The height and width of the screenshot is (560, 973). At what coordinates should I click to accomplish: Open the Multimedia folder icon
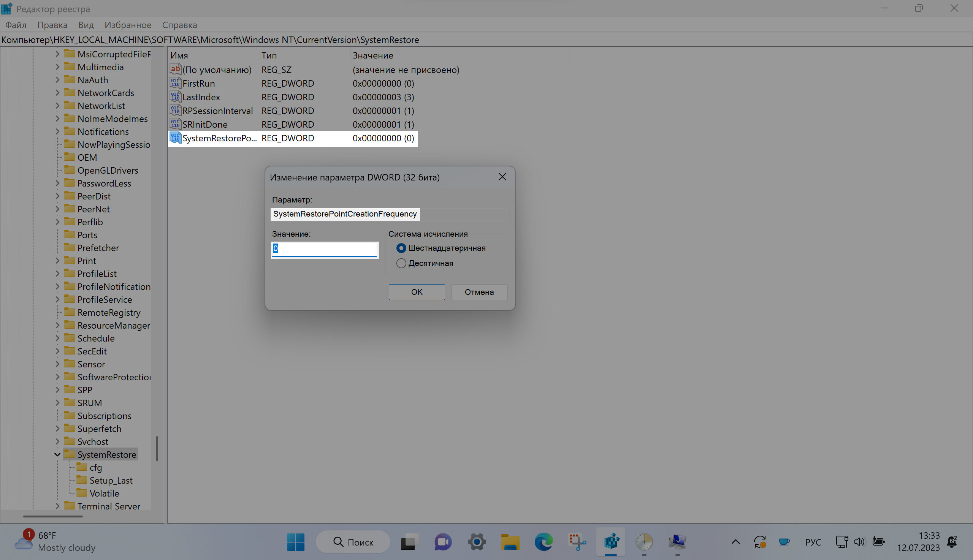point(70,66)
